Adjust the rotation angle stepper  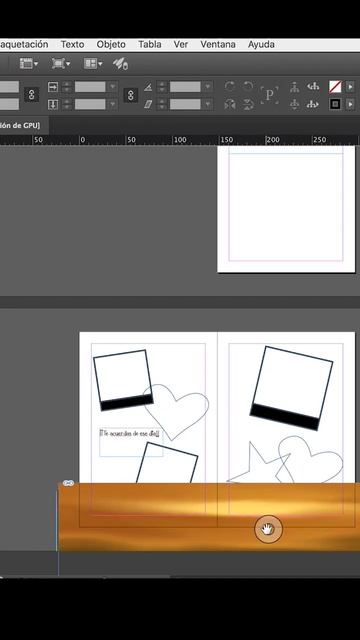(162, 87)
